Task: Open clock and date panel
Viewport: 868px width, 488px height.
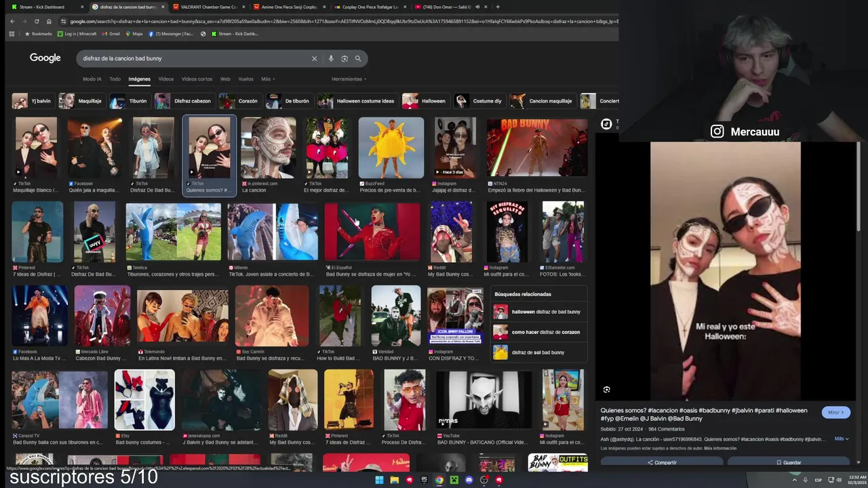Action: pos(856,480)
